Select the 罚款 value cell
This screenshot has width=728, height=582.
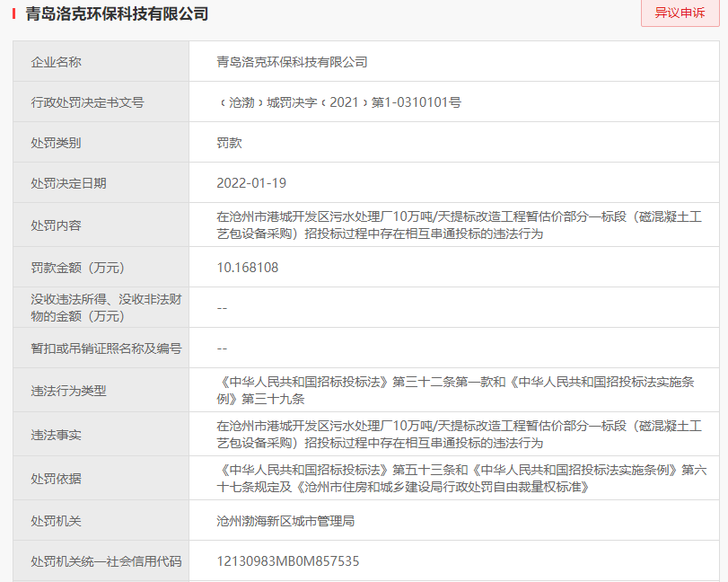454,143
